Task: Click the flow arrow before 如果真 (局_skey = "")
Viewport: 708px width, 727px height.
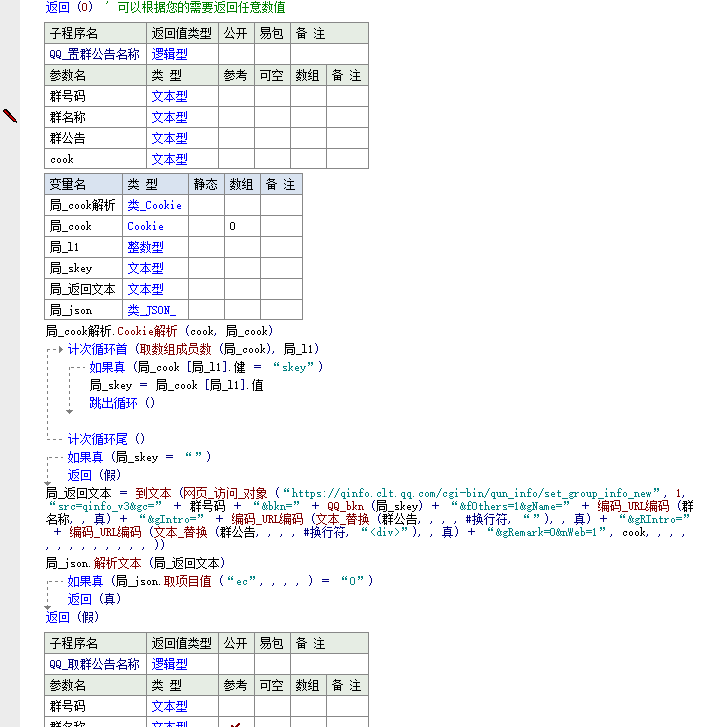Action: 59,457
